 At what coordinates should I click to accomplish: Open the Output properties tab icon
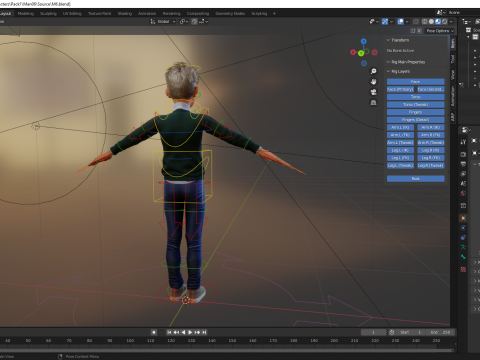[463, 164]
